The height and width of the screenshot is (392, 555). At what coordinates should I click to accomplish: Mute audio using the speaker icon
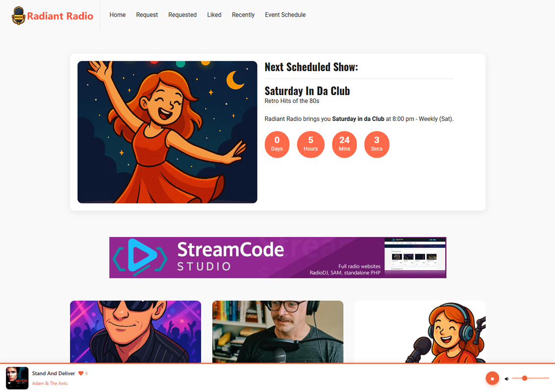point(506,379)
